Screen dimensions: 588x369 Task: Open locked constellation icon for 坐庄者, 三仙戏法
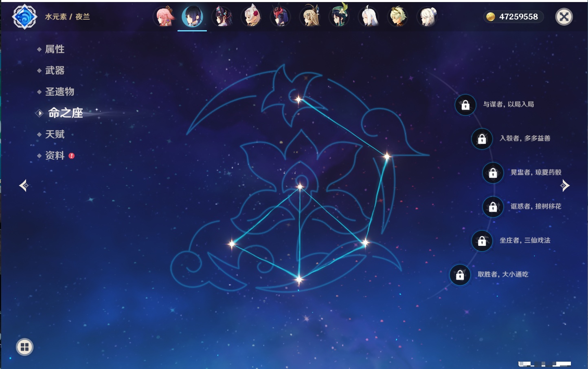tap(482, 241)
